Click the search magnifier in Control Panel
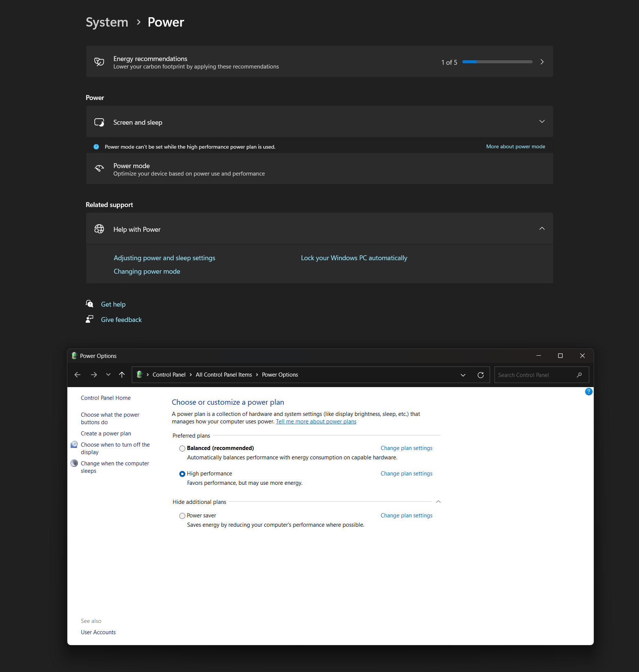Viewport: 639px width, 672px height. [579, 375]
